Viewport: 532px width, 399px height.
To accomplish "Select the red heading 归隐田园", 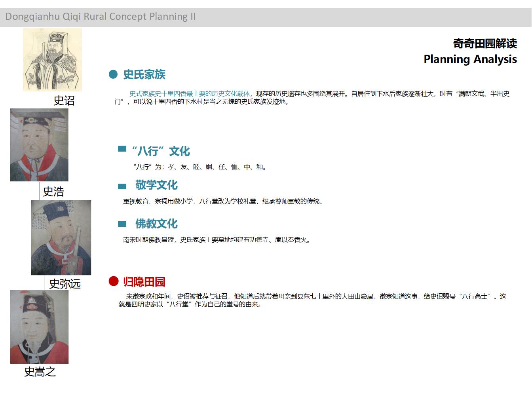I will pos(144,282).
